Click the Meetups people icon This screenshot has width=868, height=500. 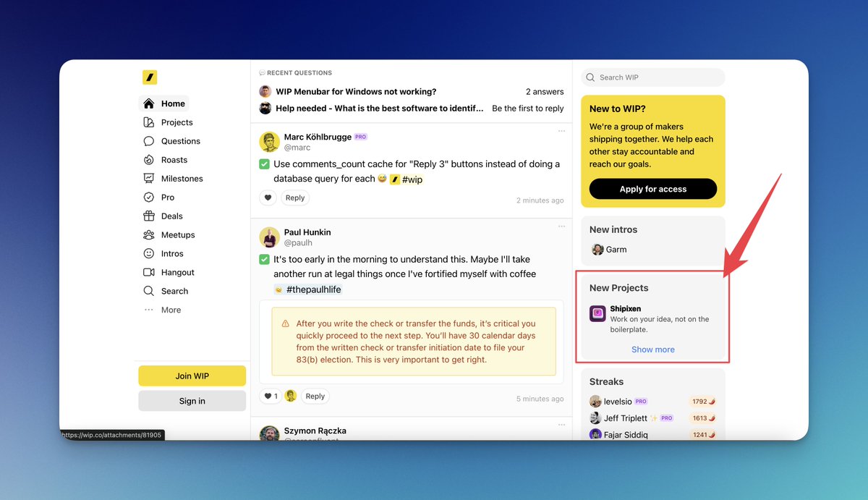tap(149, 235)
